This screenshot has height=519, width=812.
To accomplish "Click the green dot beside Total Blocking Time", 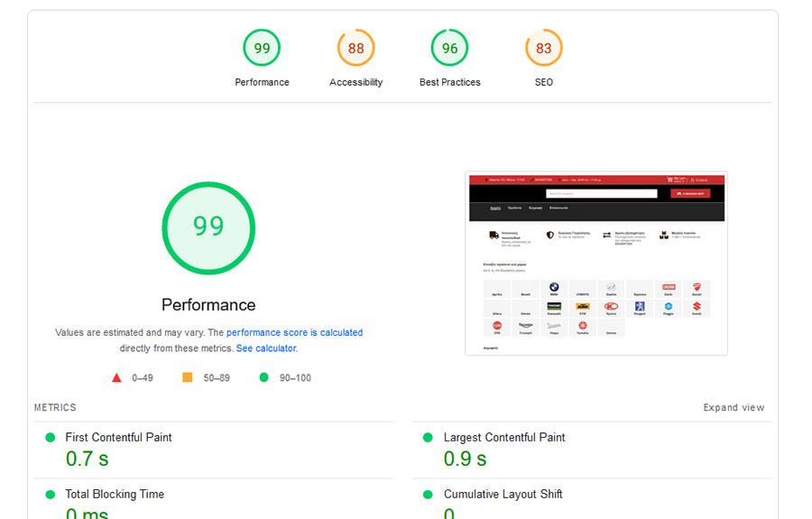I will click(51, 495).
